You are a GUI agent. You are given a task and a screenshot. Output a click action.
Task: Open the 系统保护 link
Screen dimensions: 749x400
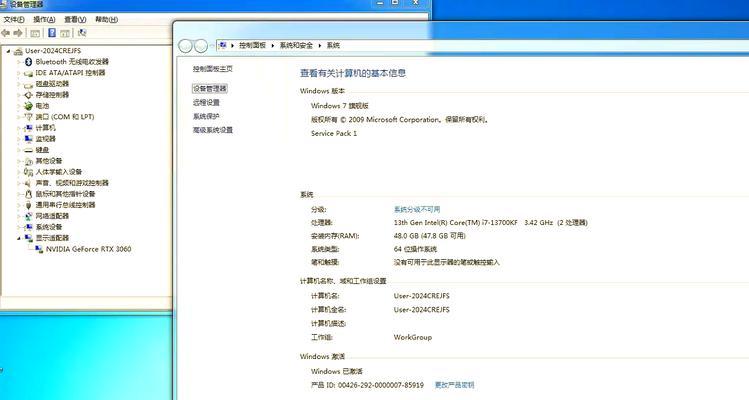click(206, 117)
